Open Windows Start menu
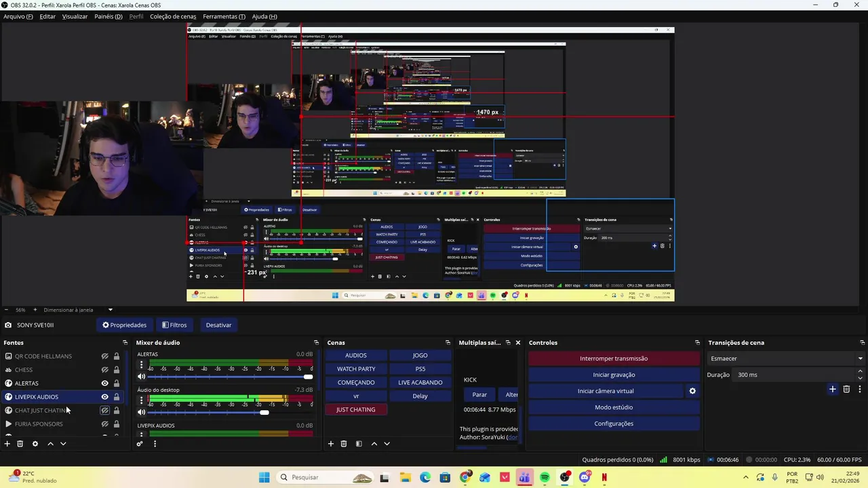This screenshot has width=868, height=488. [264, 478]
